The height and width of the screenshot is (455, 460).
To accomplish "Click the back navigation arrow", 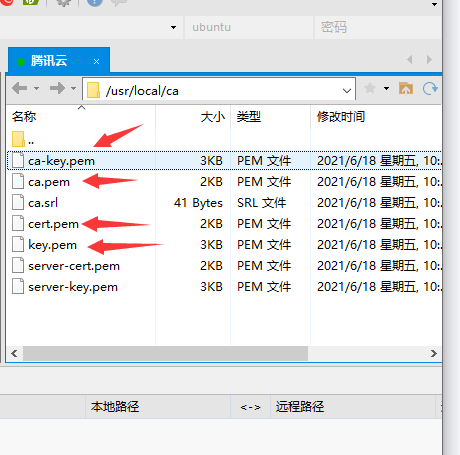I will click(19, 89).
